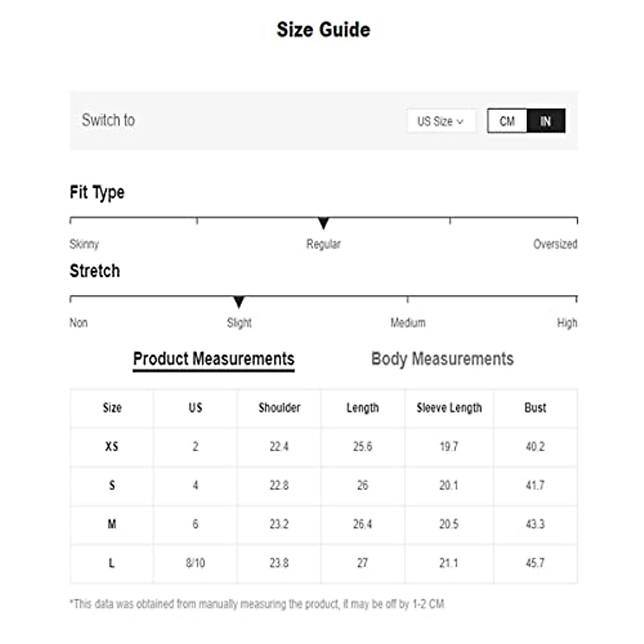Click the Oversized fit label

pyautogui.click(x=555, y=244)
